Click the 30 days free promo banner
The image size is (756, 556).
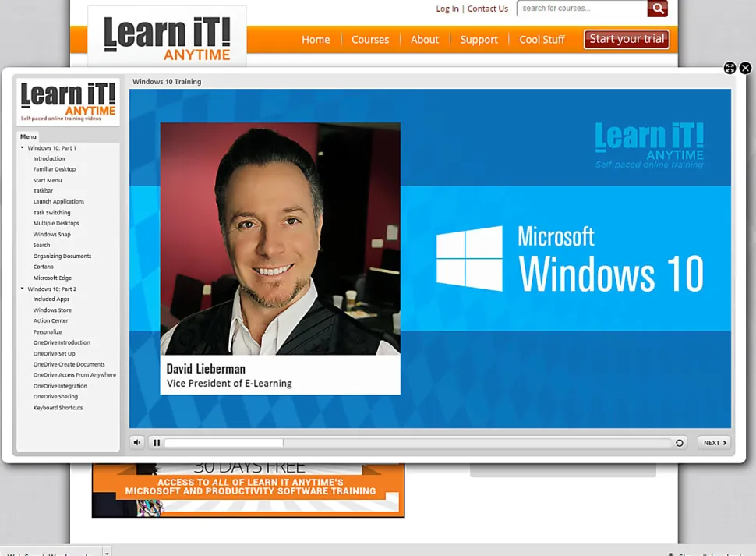click(x=248, y=490)
